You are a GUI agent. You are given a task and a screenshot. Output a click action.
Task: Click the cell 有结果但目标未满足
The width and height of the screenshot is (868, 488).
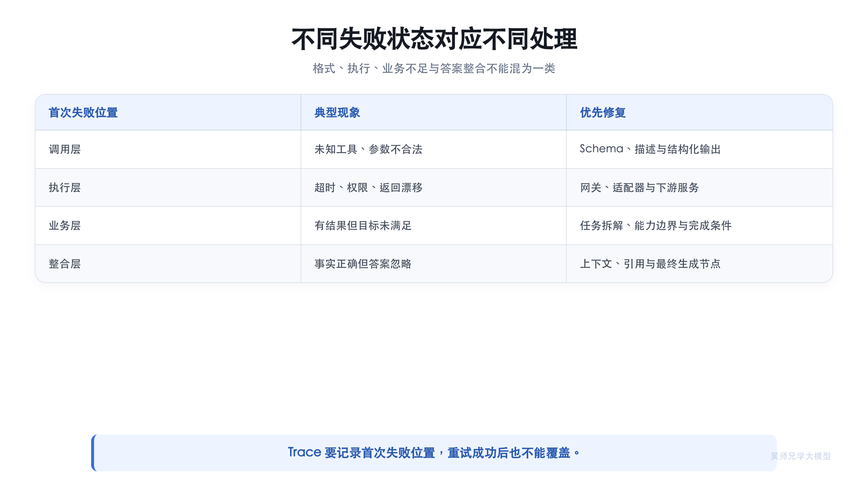click(x=433, y=226)
